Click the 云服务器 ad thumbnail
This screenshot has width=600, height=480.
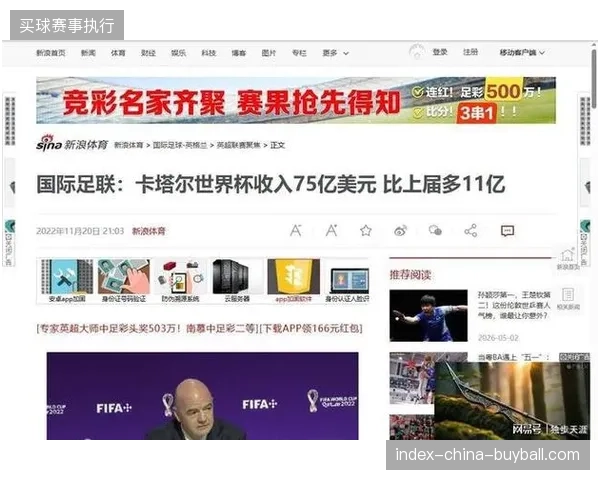(237, 281)
